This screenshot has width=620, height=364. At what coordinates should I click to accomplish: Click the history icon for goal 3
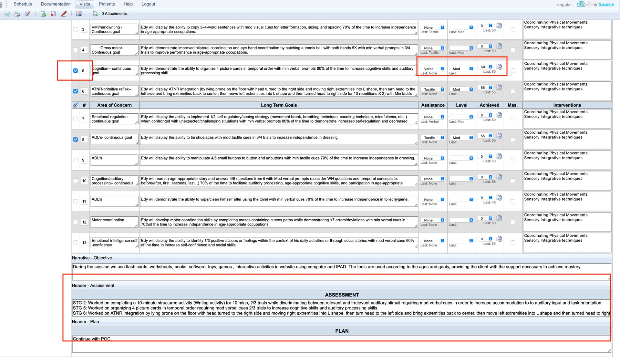click(x=499, y=26)
